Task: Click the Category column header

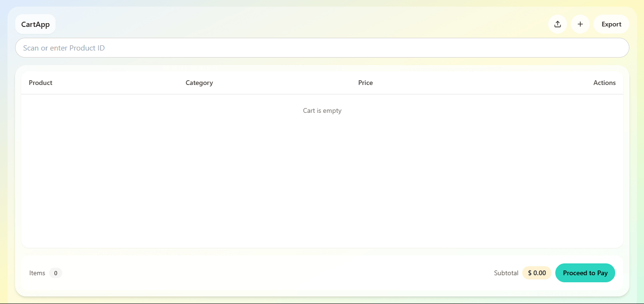Action: (x=199, y=83)
